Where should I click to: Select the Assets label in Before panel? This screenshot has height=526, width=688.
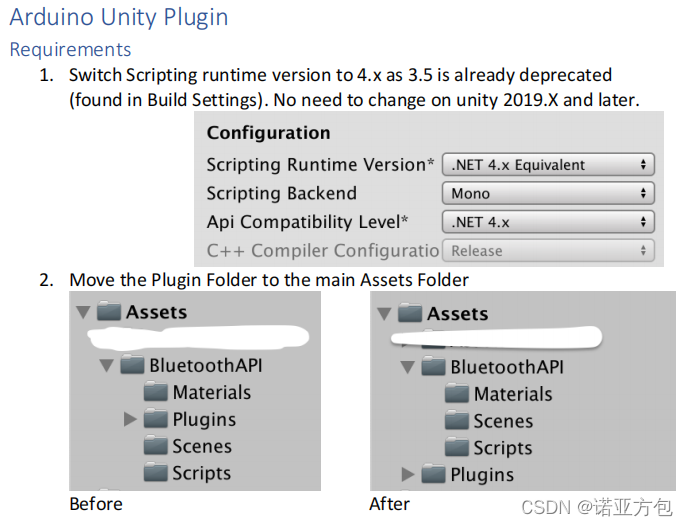(157, 312)
